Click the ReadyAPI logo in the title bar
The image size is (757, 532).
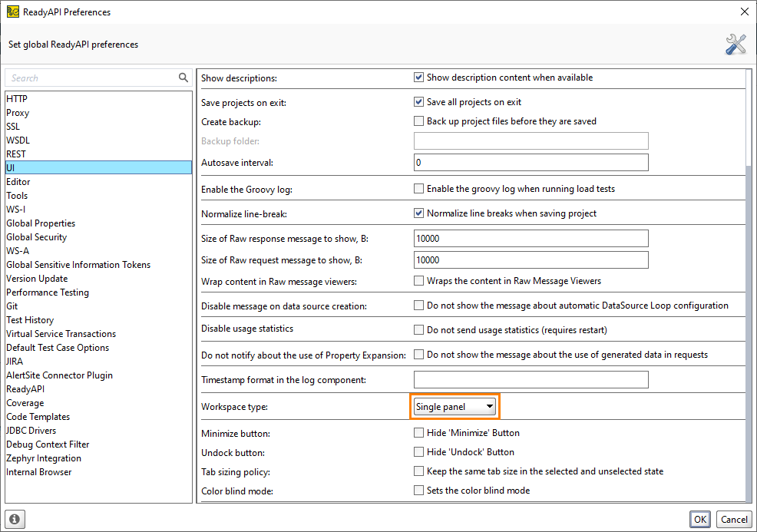coord(12,12)
